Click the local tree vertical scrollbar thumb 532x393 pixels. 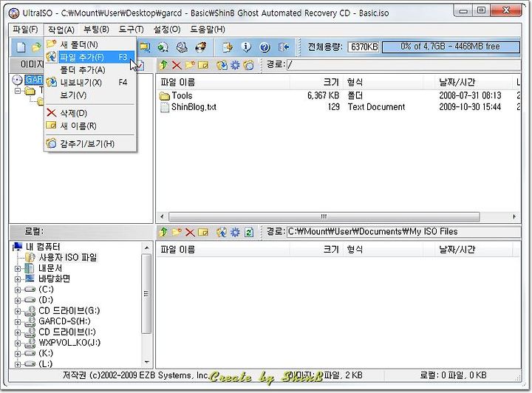point(146,294)
